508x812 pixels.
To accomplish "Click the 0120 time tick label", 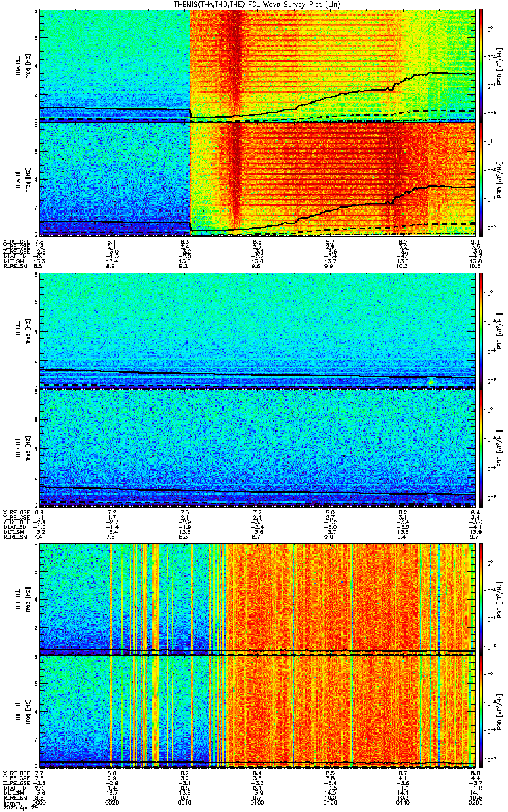I will [x=330, y=802].
